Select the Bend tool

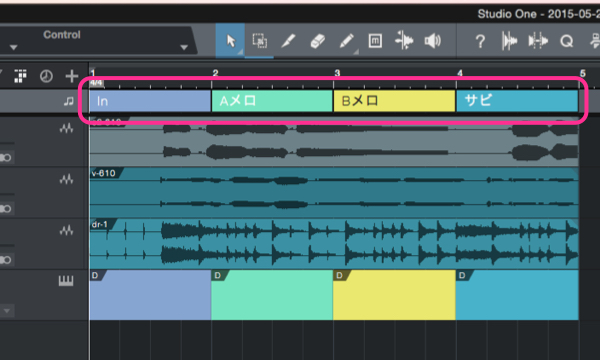click(404, 41)
